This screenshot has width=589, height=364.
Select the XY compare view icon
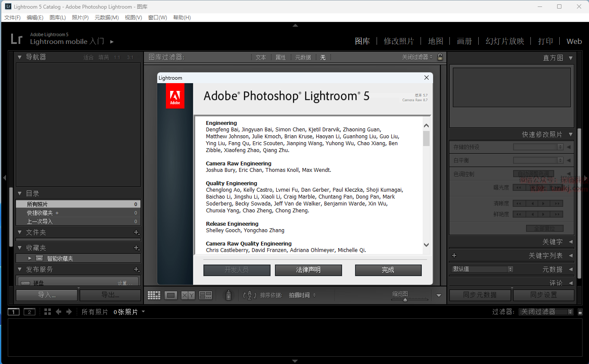coord(188,295)
